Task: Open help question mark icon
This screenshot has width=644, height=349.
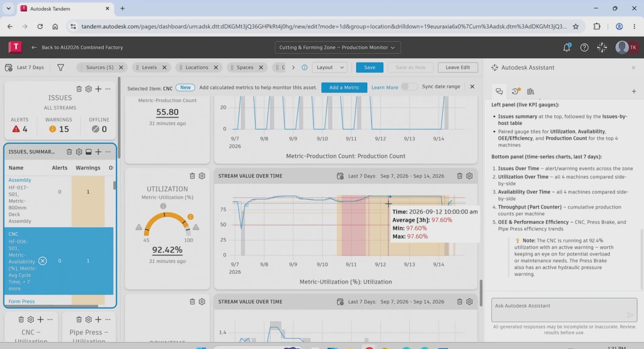Action: click(584, 48)
